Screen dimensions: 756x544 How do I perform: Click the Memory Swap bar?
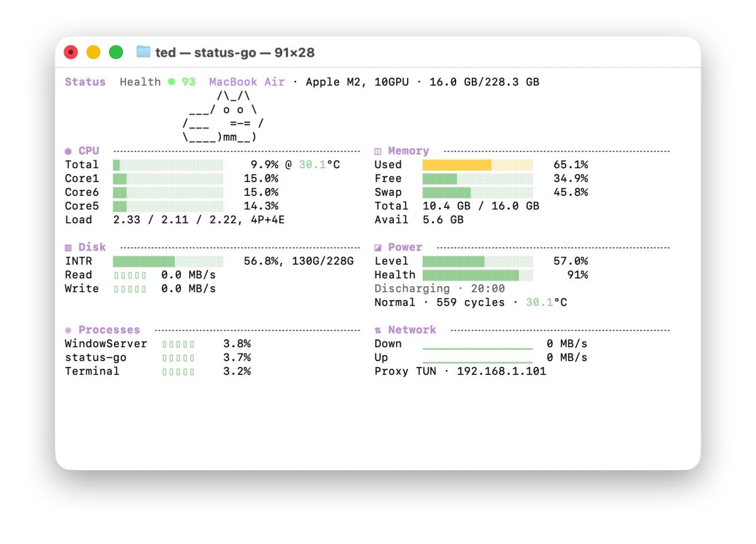coord(478,192)
